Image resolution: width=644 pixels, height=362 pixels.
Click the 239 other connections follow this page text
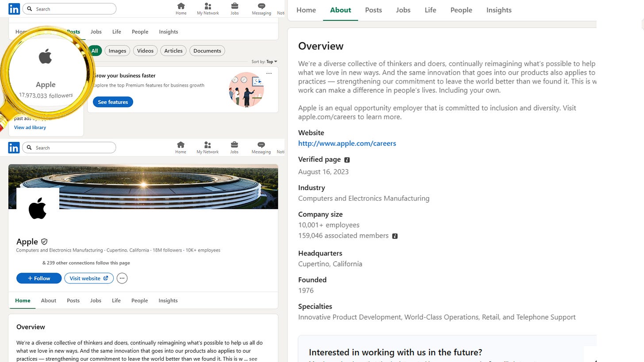pyautogui.click(x=86, y=263)
